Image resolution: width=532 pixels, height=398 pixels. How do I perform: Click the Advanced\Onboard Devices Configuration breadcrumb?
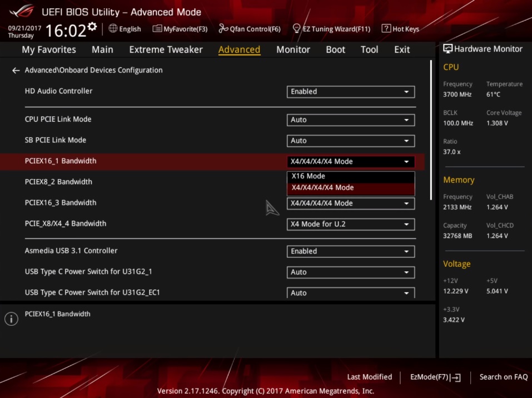[93, 70]
